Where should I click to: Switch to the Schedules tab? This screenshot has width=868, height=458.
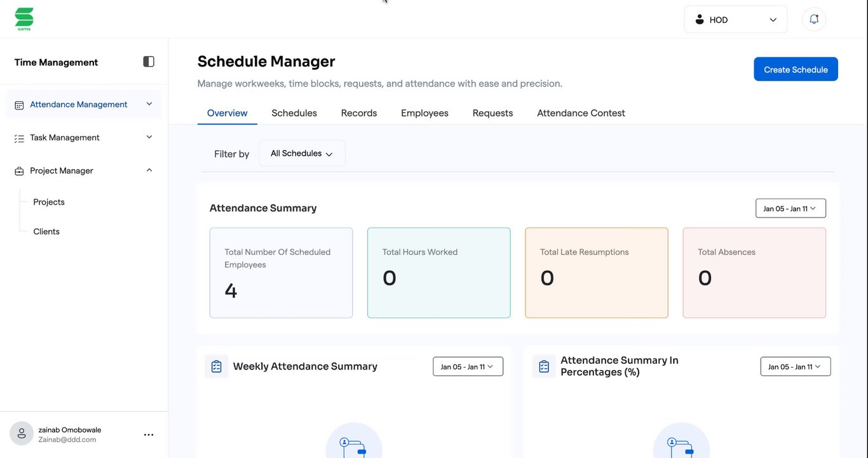294,113
